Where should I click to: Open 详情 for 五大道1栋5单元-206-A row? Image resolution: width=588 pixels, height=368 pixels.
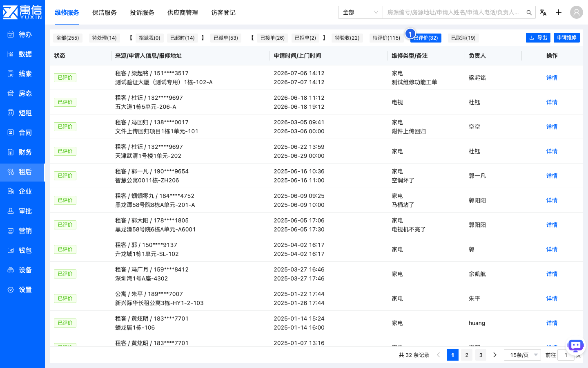pyautogui.click(x=552, y=102)
